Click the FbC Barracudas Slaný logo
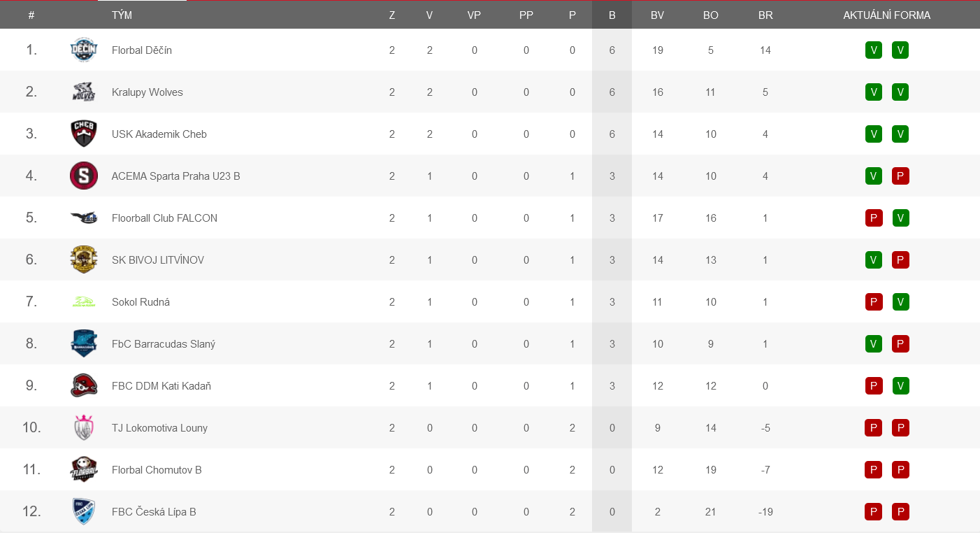980x533 pixels. [x=84, y=343]
